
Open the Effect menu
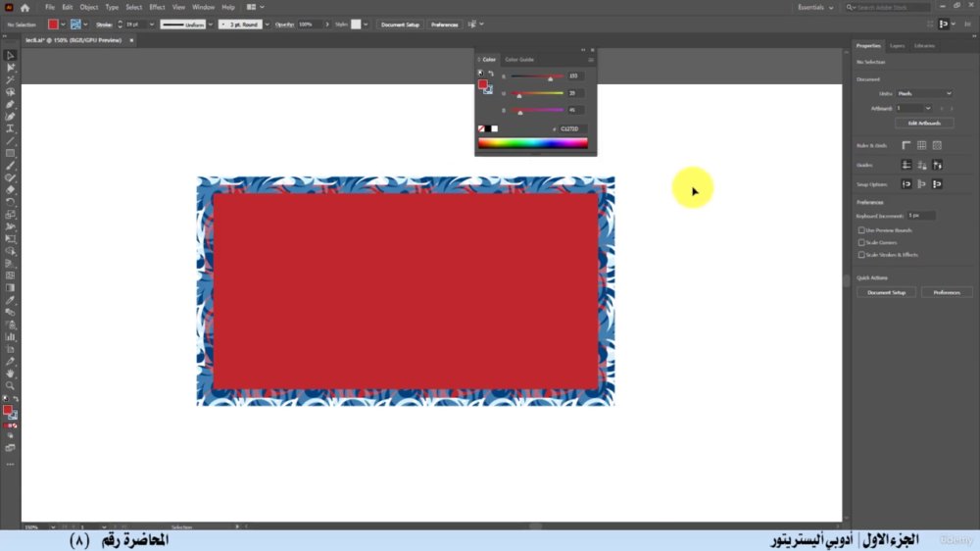pyautogui.click(x=157, y=8)
